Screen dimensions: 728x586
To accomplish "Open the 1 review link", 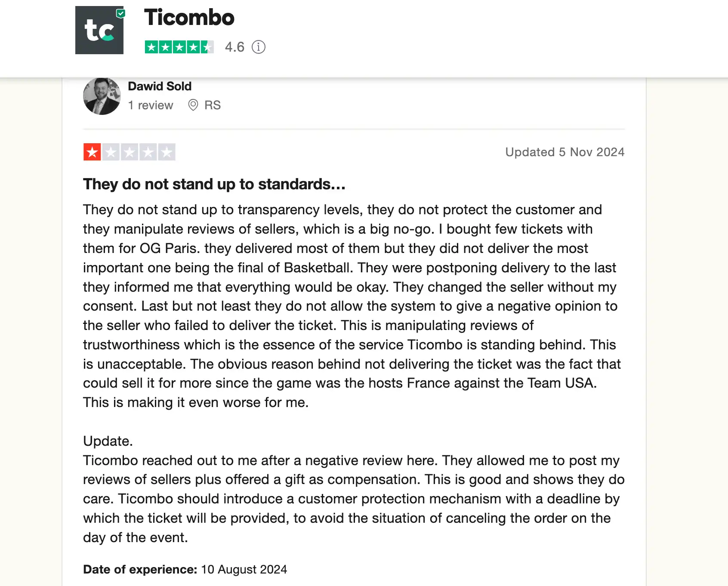I will click(151, 105).
